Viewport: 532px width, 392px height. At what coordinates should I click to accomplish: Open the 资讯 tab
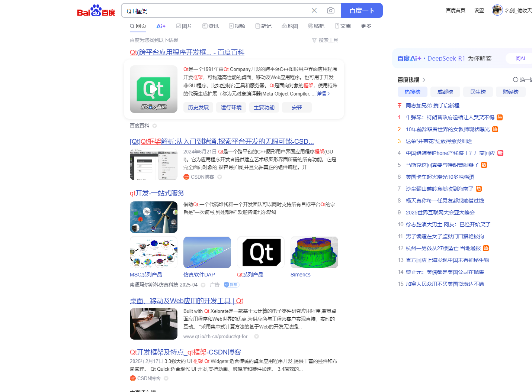(x=211, y=26)
